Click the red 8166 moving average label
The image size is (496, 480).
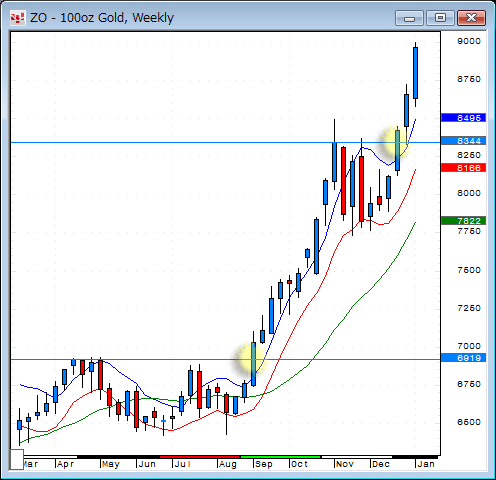click(x=464, y=168)
